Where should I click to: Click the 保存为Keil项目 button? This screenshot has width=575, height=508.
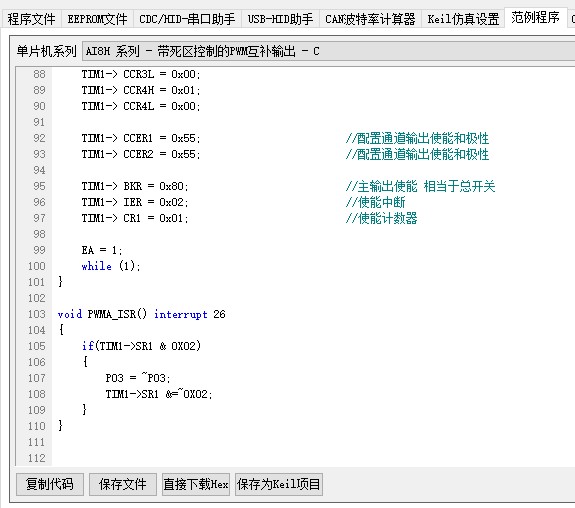pyautogui.click(x=279, y=484)
